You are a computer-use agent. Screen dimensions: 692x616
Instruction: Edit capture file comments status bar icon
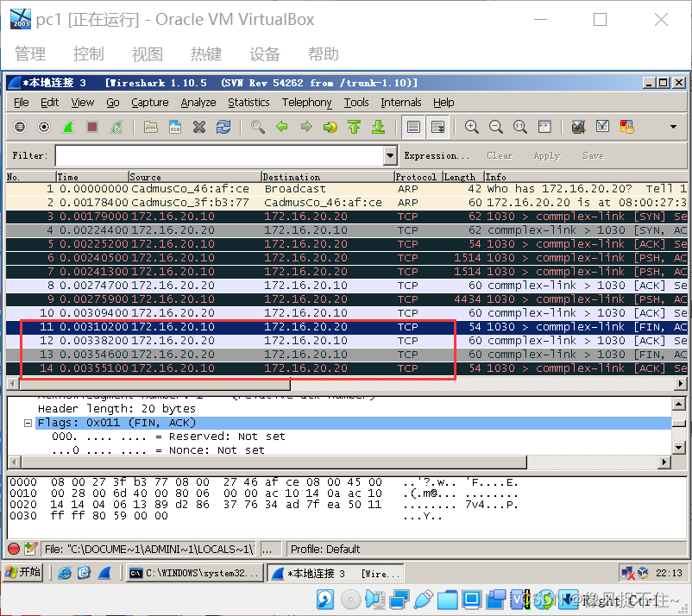point(30,549)
